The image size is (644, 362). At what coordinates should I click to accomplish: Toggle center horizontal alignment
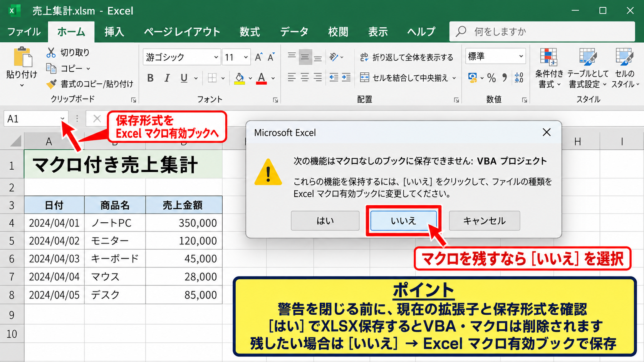pyautogui.click(x=305, y=78)
